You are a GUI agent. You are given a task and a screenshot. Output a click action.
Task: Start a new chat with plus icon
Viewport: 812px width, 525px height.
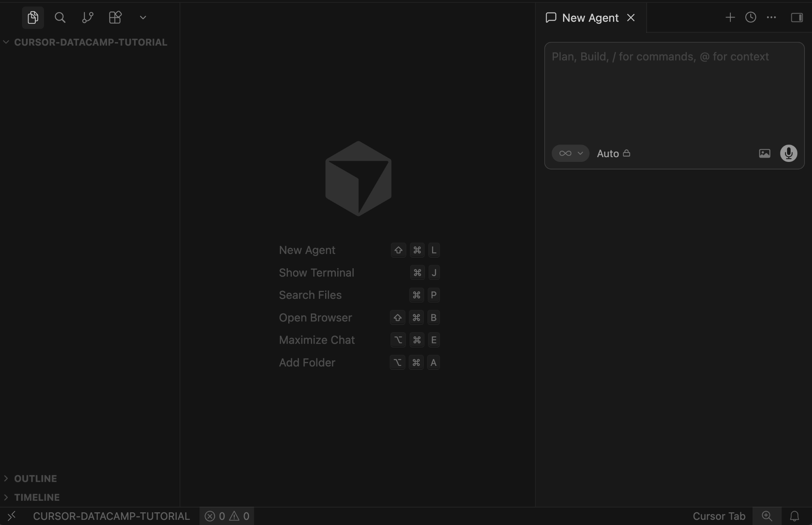(730, 17)
